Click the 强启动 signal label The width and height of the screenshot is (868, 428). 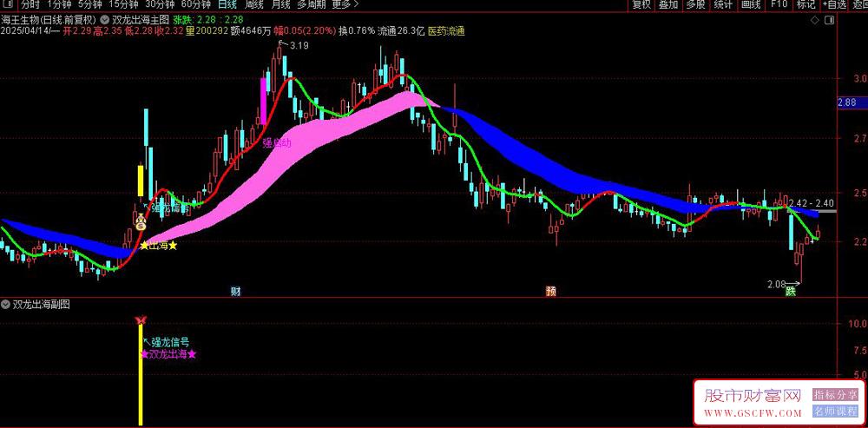coord(277,143)
